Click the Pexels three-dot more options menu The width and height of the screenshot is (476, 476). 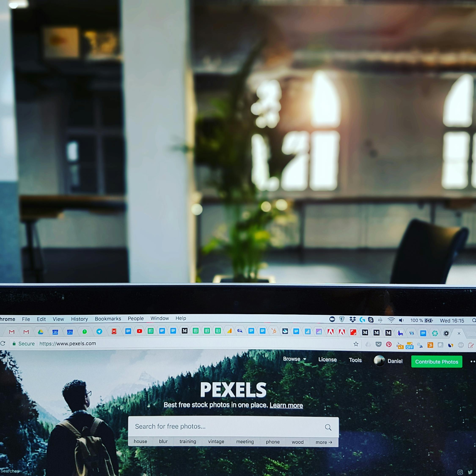click(472, 362)
